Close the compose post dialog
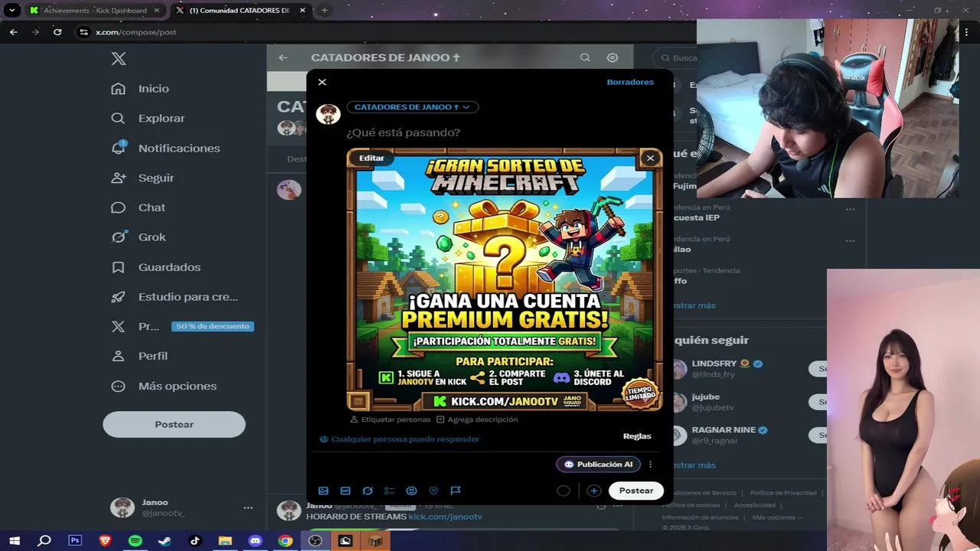The width and height of the screenshot is (980, 551). click(322, 82)
